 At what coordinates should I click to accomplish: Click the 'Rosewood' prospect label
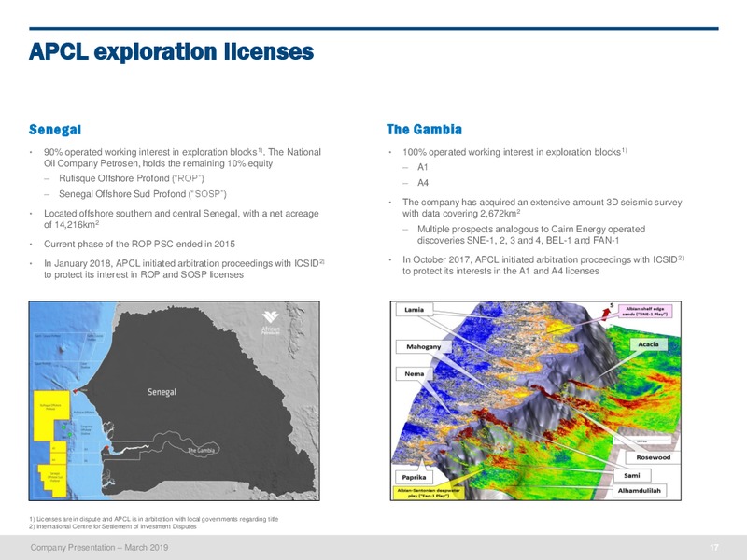click(653, 457)
